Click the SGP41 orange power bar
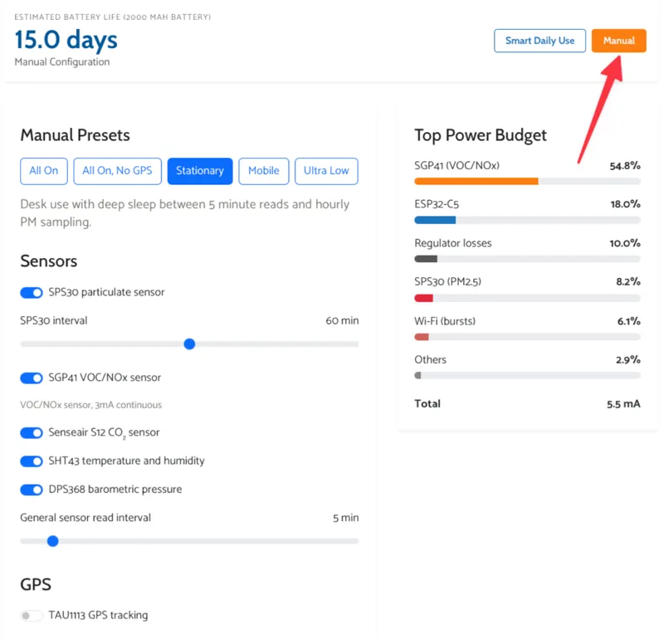Screen dimensions: 664x644 (476, 181)
